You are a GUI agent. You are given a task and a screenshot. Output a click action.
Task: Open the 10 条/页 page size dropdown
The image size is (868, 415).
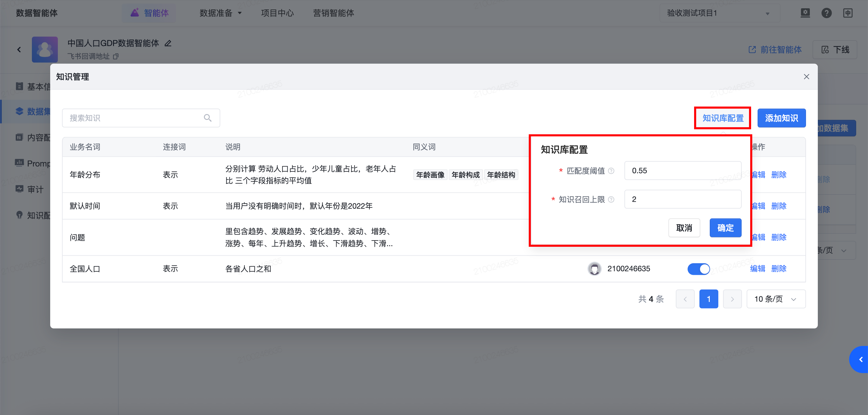coord(776,299)
